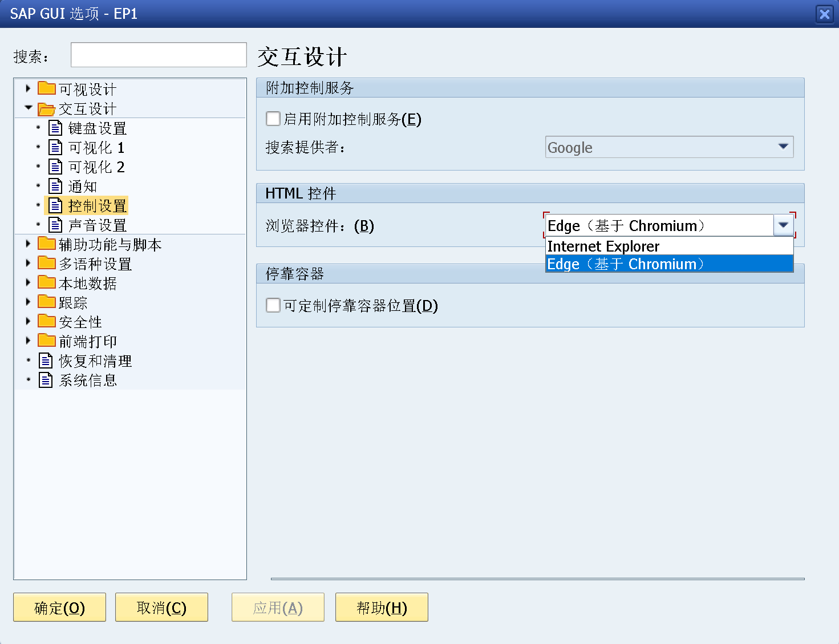The image size is (839, 644).
Task: Open the 搜索提供者 Google dropdown
Action: pos(784,147)
